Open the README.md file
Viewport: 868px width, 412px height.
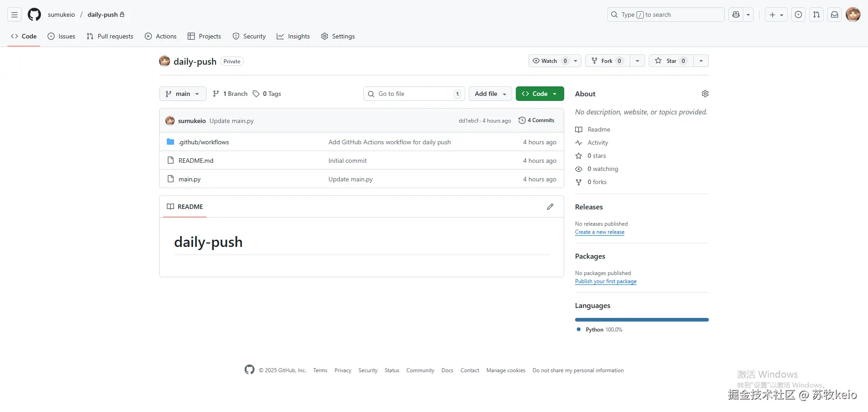(196, 161)
